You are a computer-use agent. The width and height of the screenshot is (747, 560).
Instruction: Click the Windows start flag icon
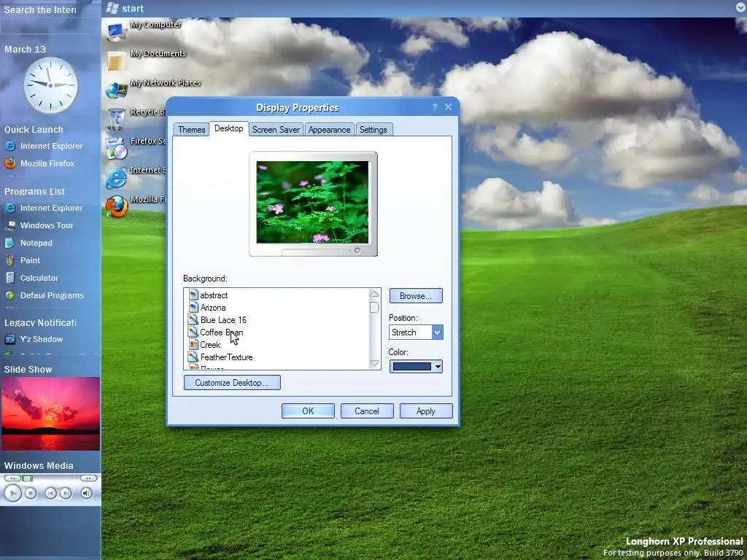[x=112, y=8]
